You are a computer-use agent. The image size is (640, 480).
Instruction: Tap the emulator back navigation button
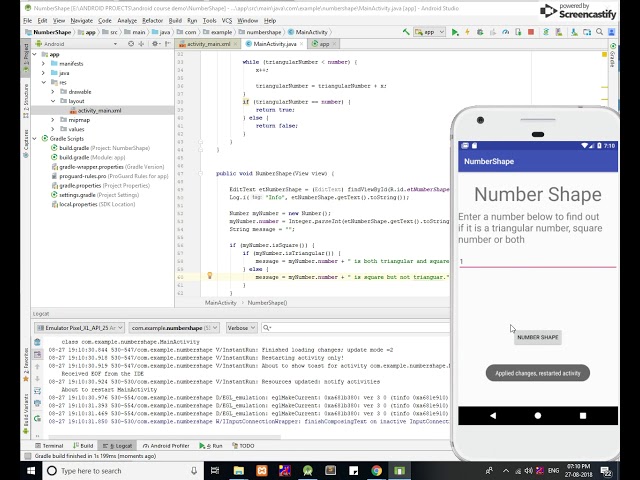click(493, 416)
